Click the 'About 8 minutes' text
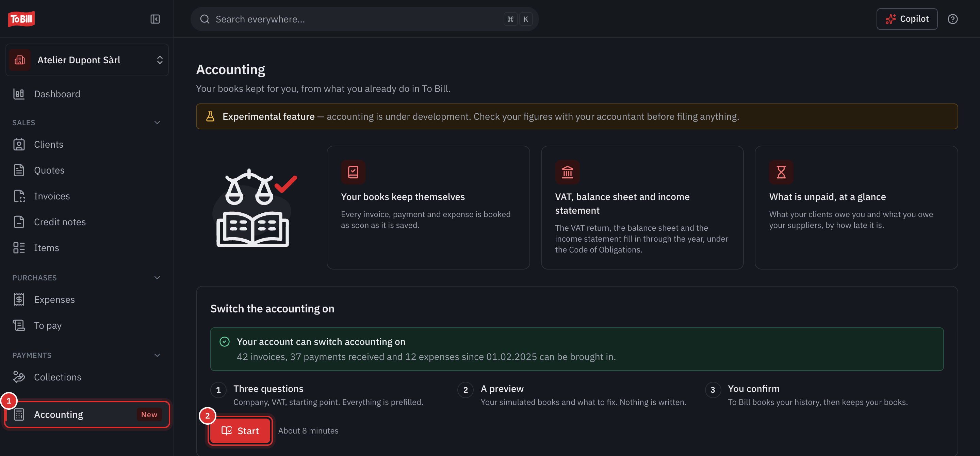The height and width of the screenshot is (456, 980). (x=308, y=431)
